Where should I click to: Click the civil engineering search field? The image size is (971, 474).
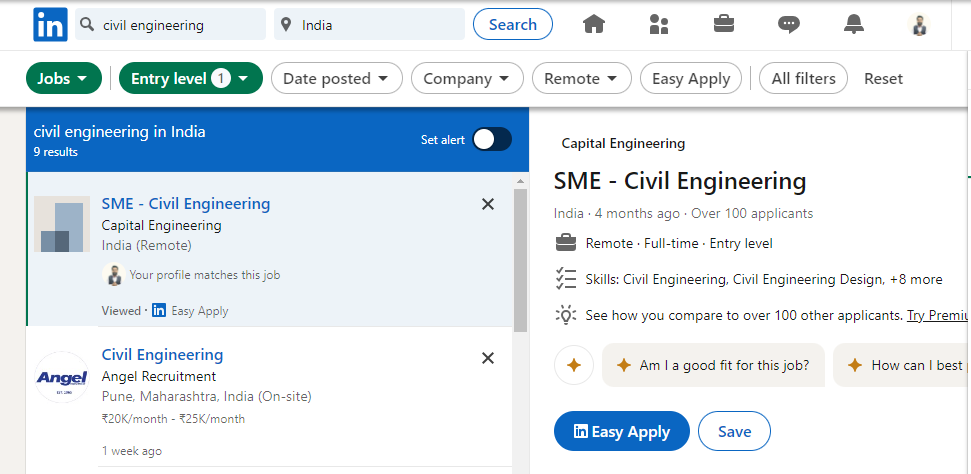tap(170, 25)
